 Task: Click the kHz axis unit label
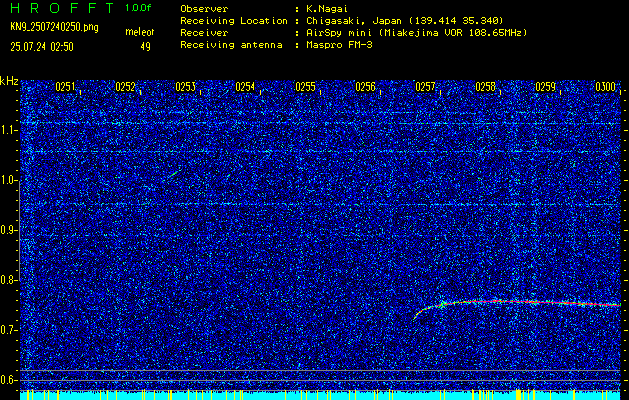(x=9, y=81)
